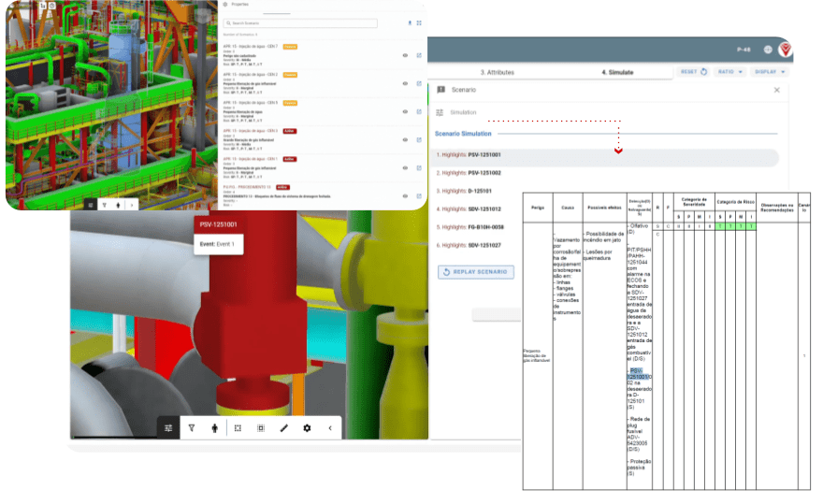Select step 2 Highlights PSV-1251002
This screenshot has width=823, height=504.
tap(469, 173)
